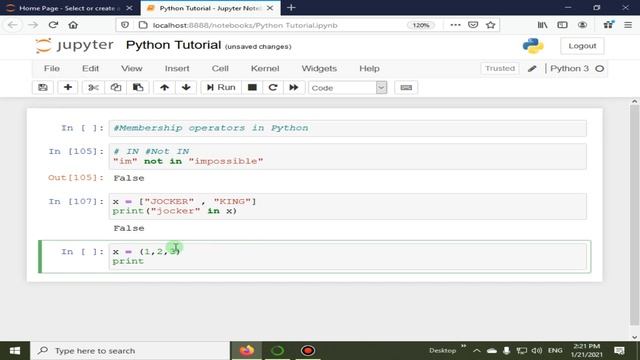Bookmark this page with the star icon
Viewport: 640px width, 360px height.
coord(491,25)
